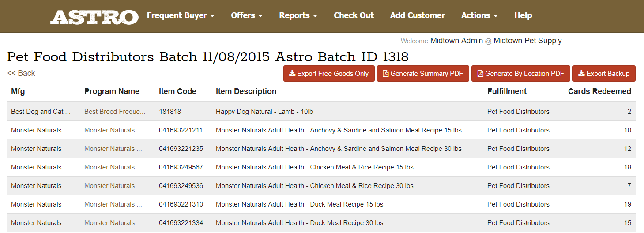The height and width of the screenshot is (233, 644).
Task: Open the Help menu item
Action: [523, 15]
